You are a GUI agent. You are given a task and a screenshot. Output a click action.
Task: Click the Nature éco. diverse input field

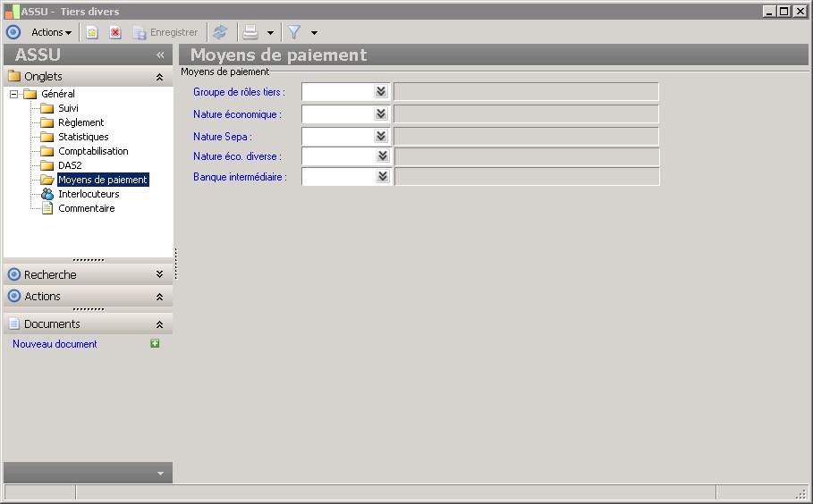click(339, 155)
